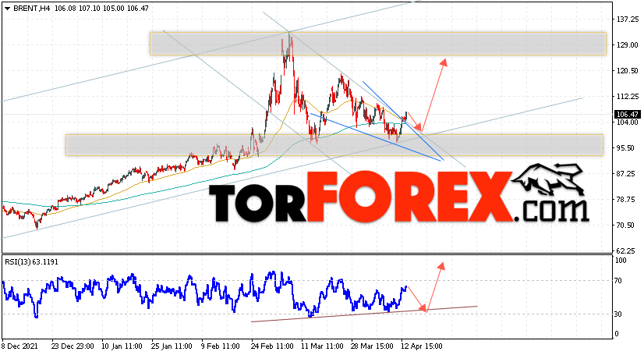644x355 pixels.
Task: Click the 70.50 price axis label
Action: [627, 225]
